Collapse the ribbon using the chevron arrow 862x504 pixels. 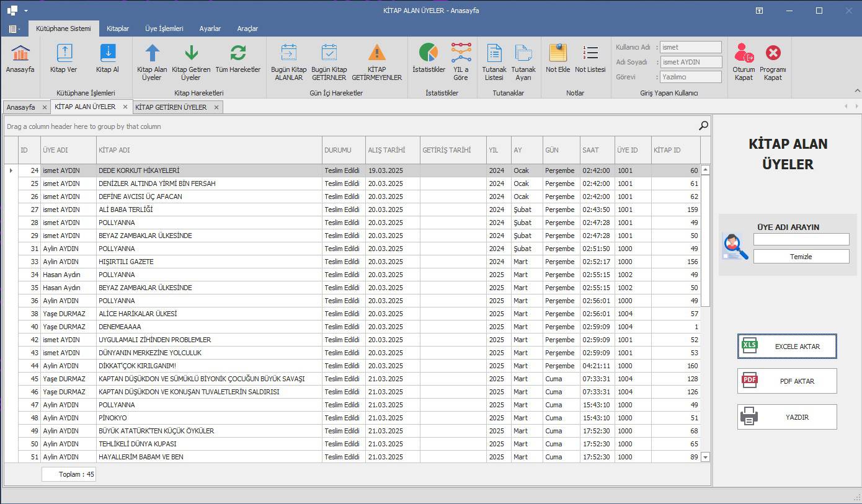click(x=857, y=91)
